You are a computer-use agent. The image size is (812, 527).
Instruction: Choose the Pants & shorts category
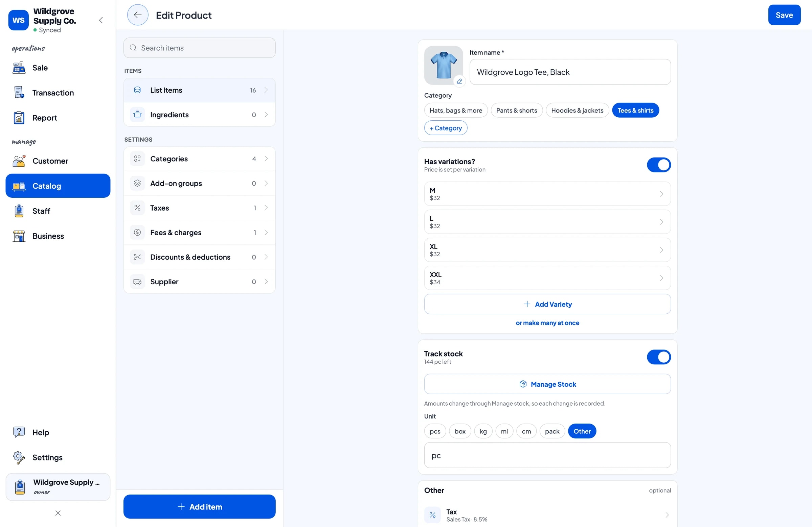tap(517, 111)
